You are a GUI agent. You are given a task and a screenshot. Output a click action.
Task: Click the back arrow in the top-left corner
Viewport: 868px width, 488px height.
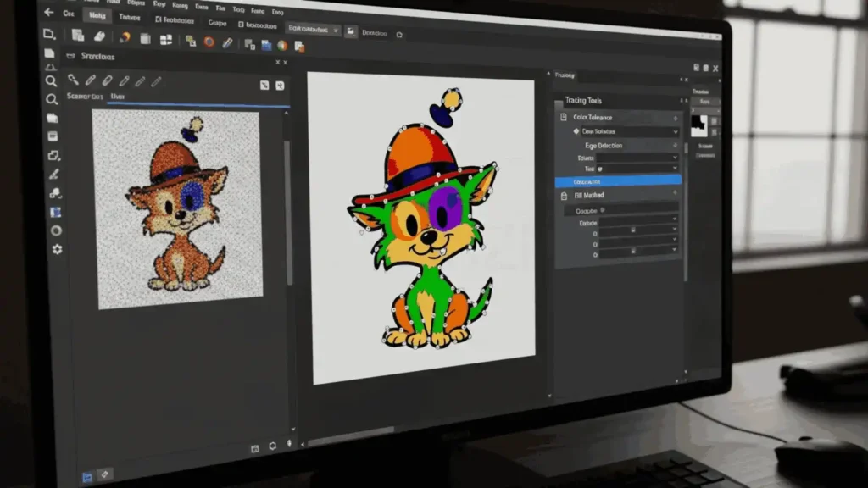click(48, 13)
